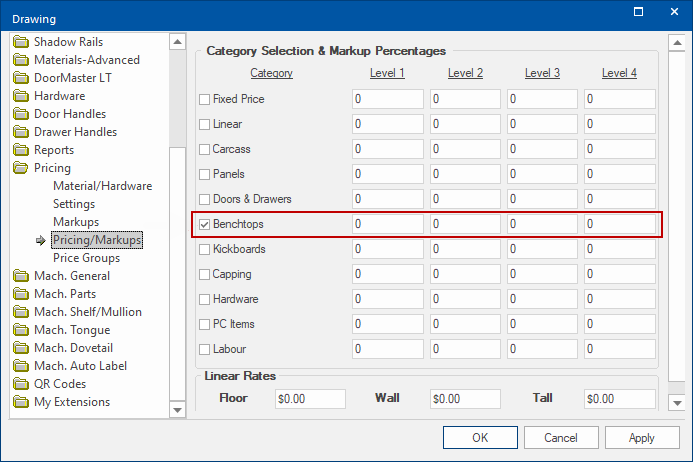Open the Shadow Rails folder icon
693x462 pixels.
[21, 42]
